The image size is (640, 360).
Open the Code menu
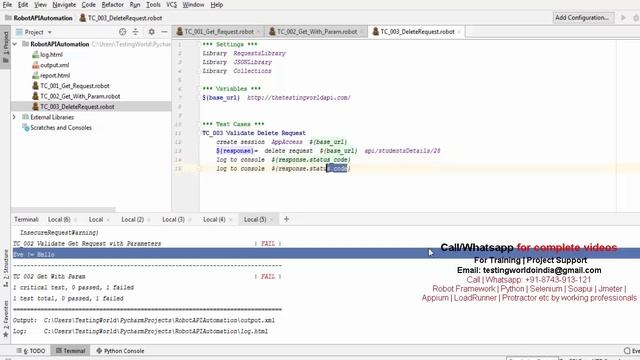pos(88,5)
